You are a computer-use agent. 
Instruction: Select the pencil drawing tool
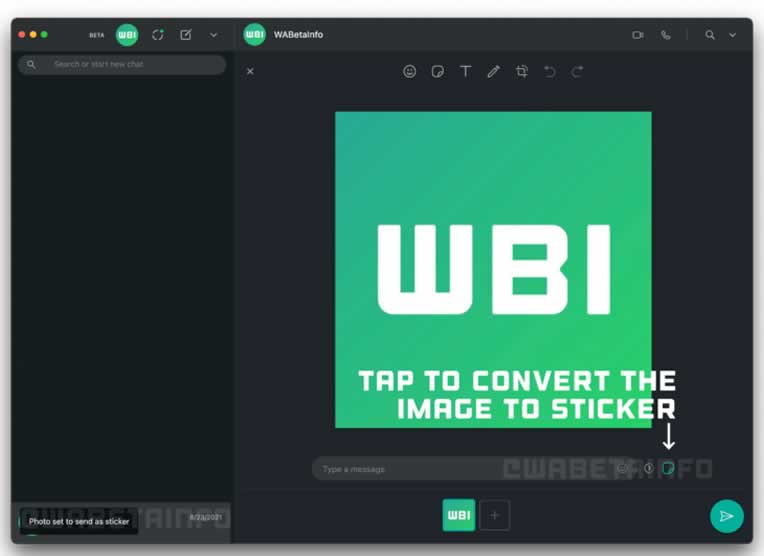point(493,72)
